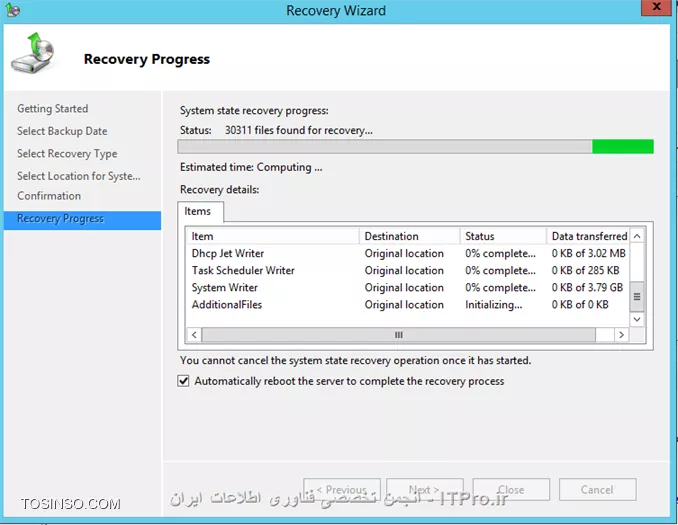Screen dimensions: 678x525
Task: Click the Select Recovery Type step
Action: (67, 154)
